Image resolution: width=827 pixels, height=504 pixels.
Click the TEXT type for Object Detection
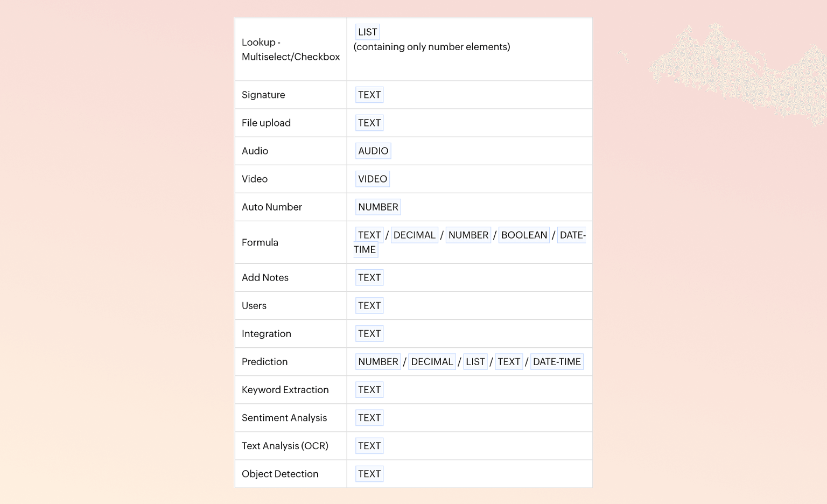pos(369,474)
